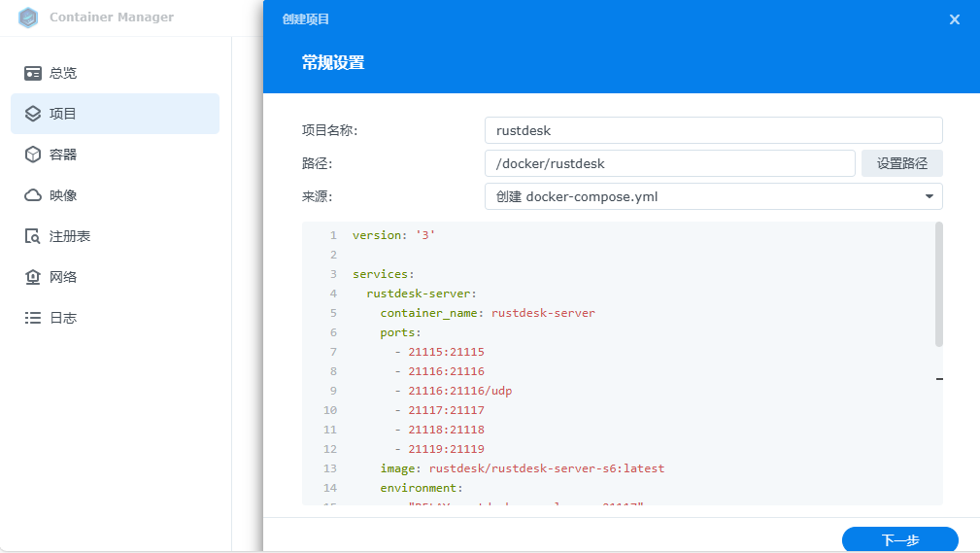The height and width of the screenshot is (553, 980).
Task: Click the environment: line in editor
Action: tap(422, 487)
